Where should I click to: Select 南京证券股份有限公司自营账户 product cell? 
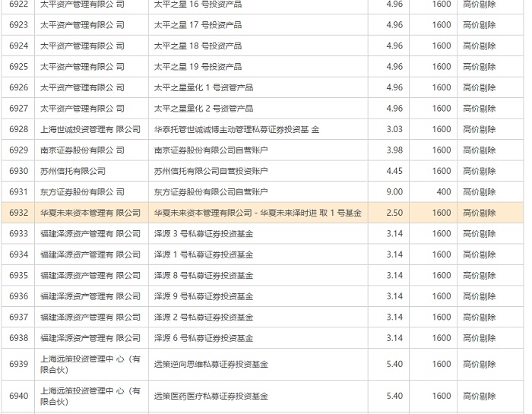(211, 150)
